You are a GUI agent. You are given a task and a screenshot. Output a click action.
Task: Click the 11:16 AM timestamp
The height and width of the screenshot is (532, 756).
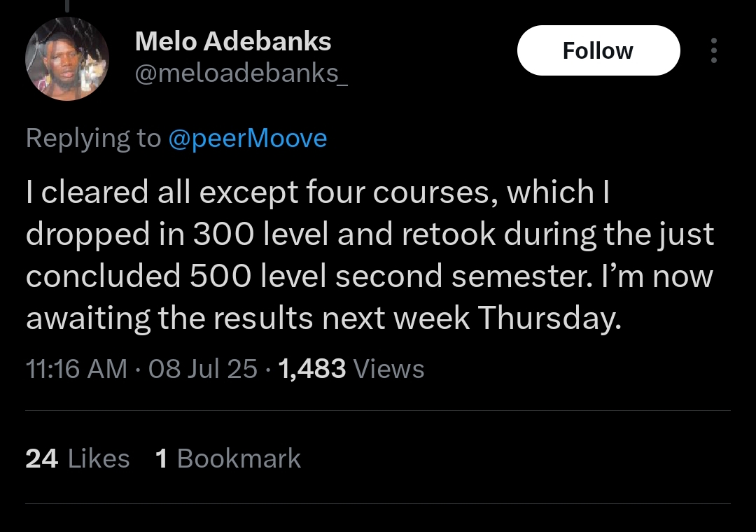pyautogui.click(x=76, y=368)
